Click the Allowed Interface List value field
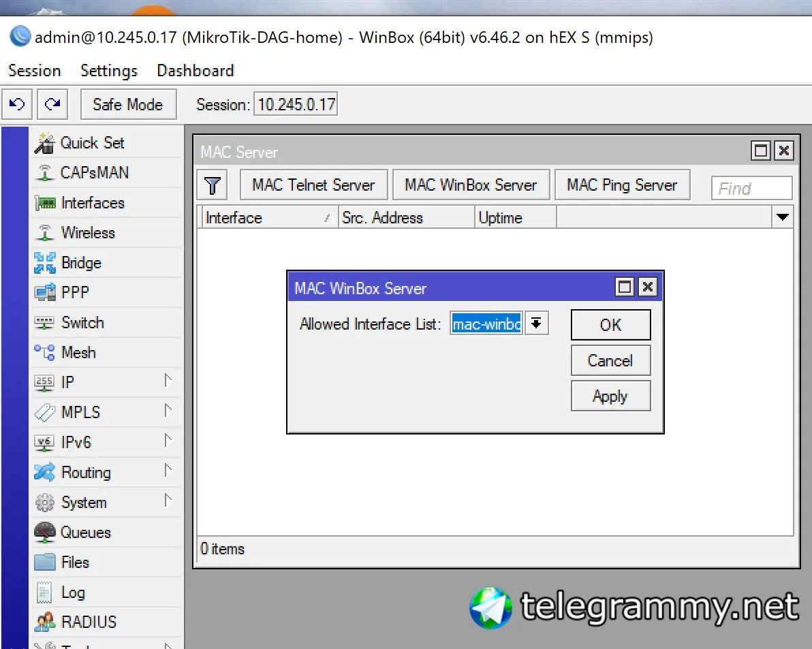 tap(486, 324)
